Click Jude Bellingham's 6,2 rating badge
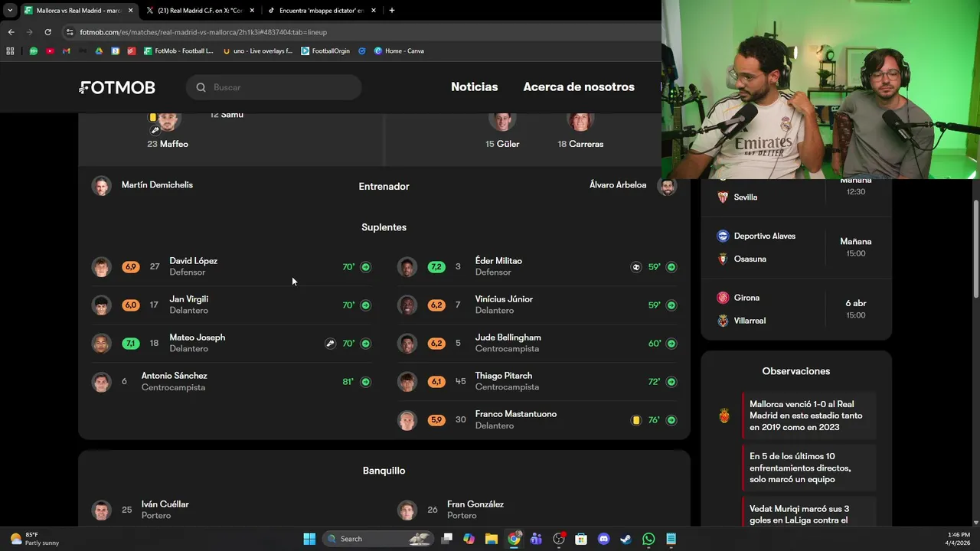The width and height of the screenshot is (980, 551). pos(436,344)
